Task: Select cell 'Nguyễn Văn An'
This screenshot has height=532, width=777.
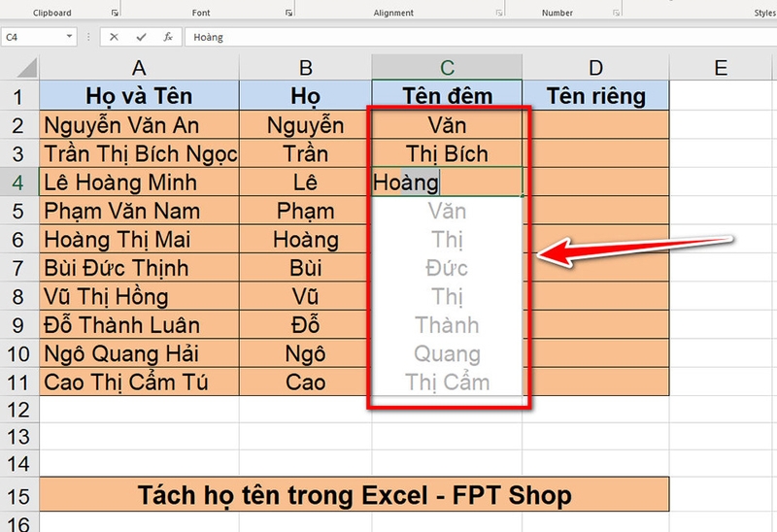Action: point(139,125)
